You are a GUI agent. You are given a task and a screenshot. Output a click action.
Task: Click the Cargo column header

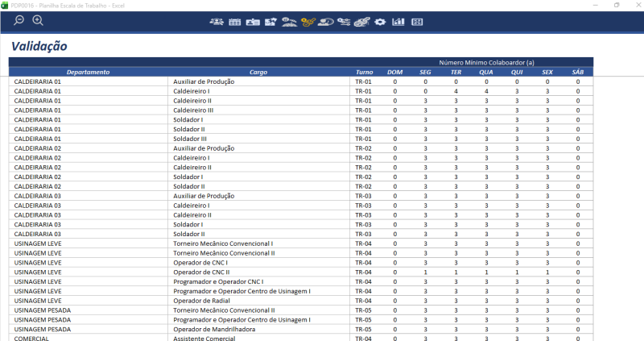coord(258,72)
